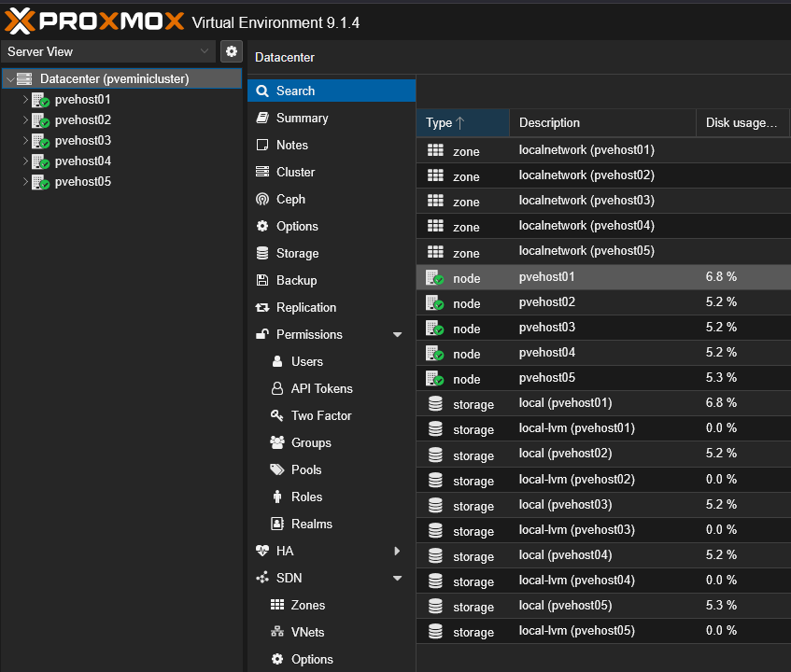Expand pvehost01 in the server tree
The height and width of the screenshot is (672, 791).
pyautogui.click(x=25, y=99)
